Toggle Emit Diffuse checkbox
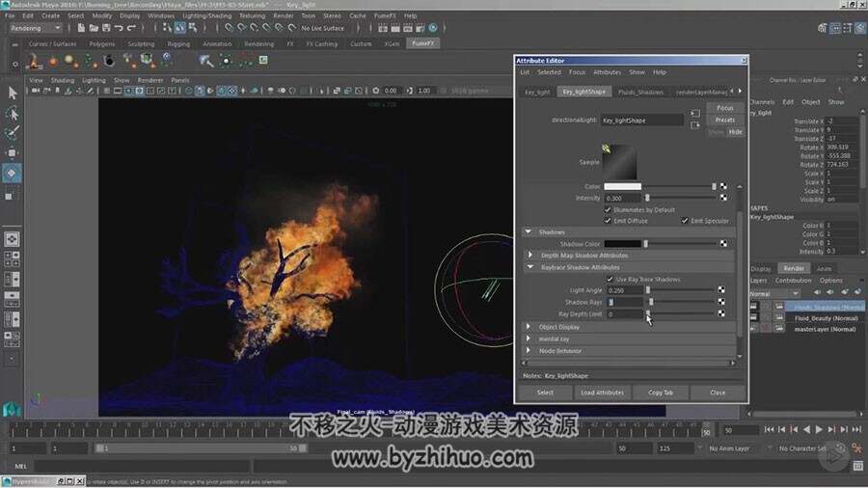 (608, 220)
